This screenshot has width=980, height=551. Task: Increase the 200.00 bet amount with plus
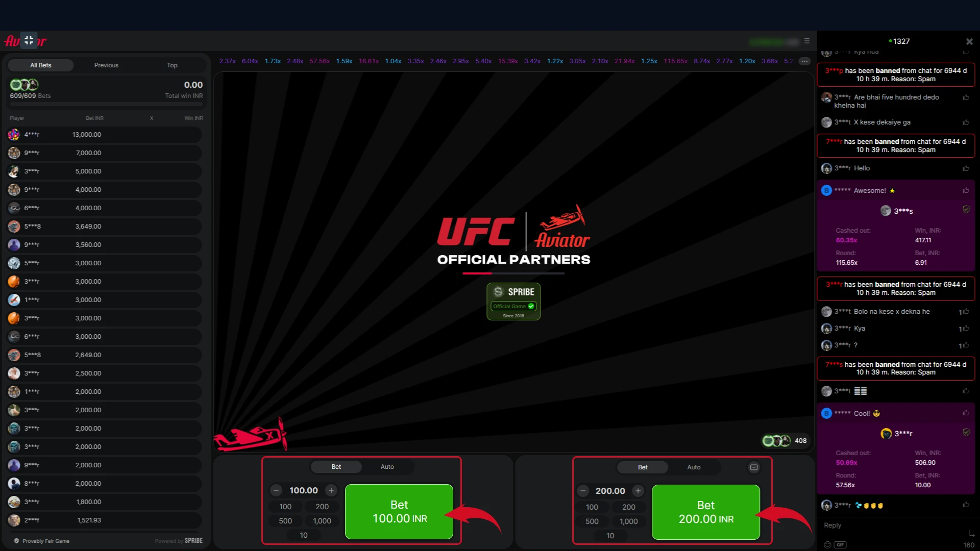[x=638, y=490]
